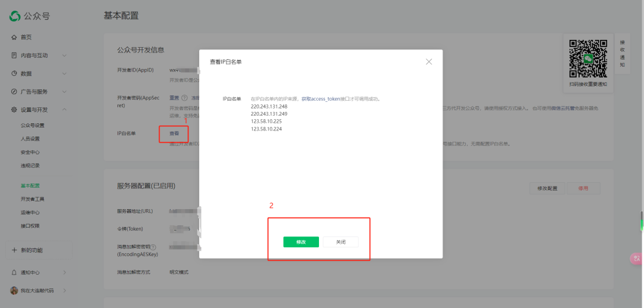Open 安全中心 submenu item

(30, 152)
